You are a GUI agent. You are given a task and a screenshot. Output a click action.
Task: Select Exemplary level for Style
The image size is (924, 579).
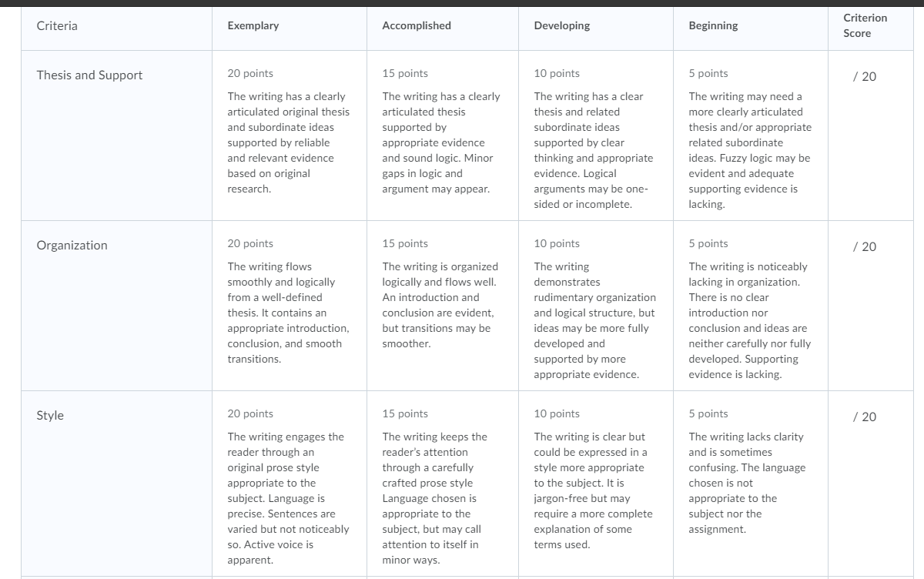click(x=289, y=484)
